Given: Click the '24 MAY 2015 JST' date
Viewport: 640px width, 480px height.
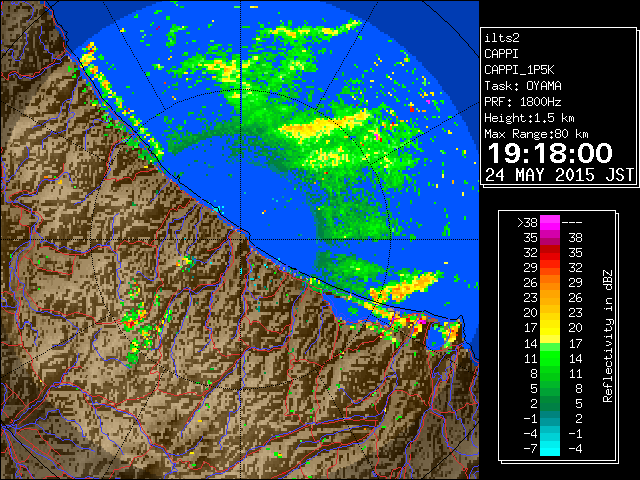Looking at the screenshot, I should (x=559, y=175).
